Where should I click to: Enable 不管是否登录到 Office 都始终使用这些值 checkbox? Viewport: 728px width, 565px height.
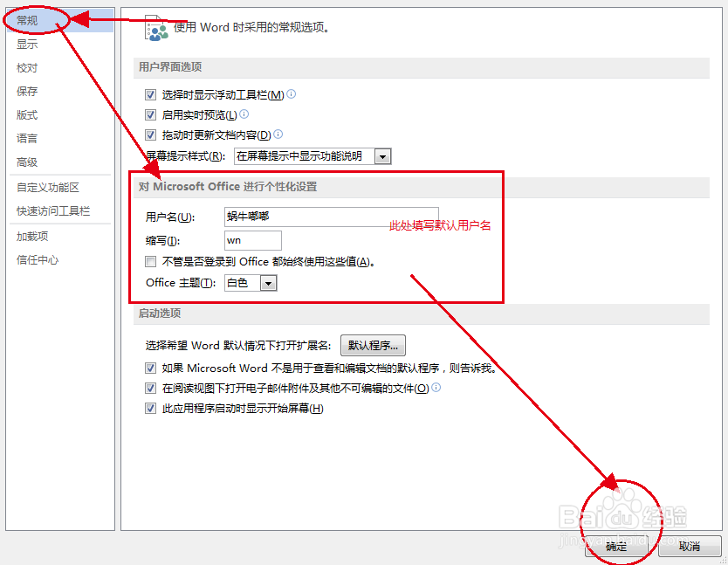[150, 262]
